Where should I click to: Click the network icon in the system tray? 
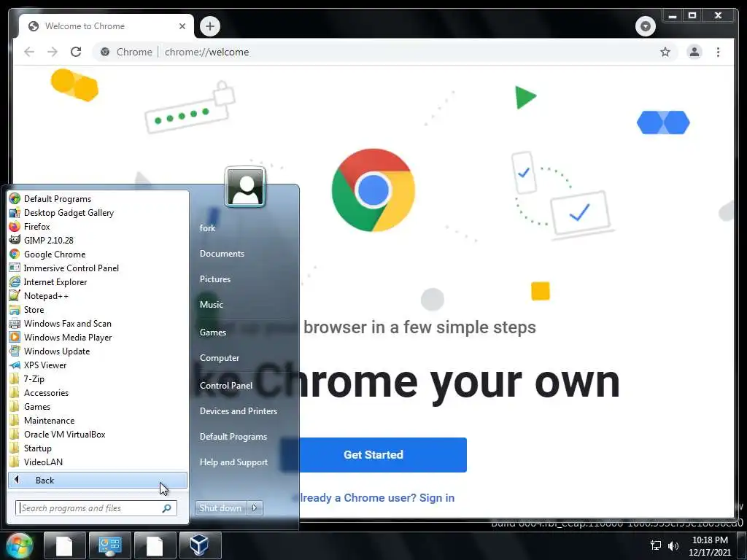656,545
